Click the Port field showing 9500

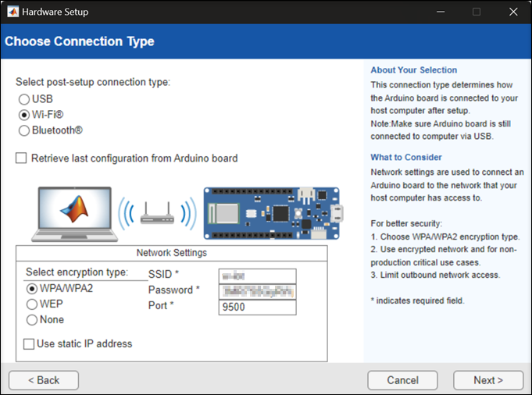[257, 307]
